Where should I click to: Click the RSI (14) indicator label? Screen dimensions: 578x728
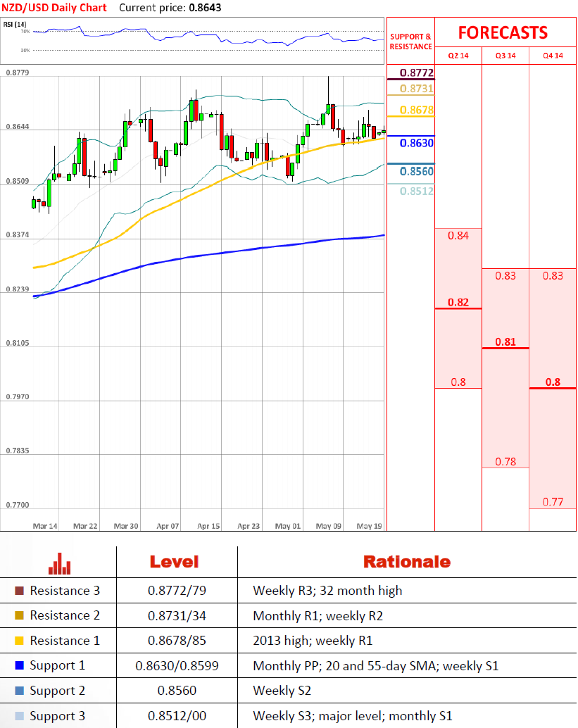(15, 24)
